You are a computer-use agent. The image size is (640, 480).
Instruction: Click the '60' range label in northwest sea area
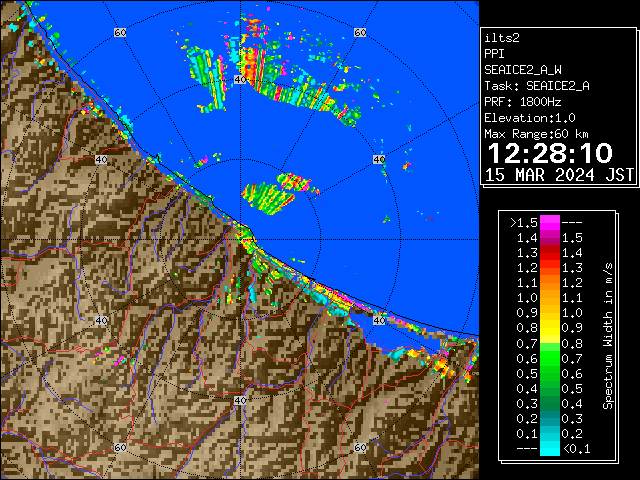[x=120, y=32]
